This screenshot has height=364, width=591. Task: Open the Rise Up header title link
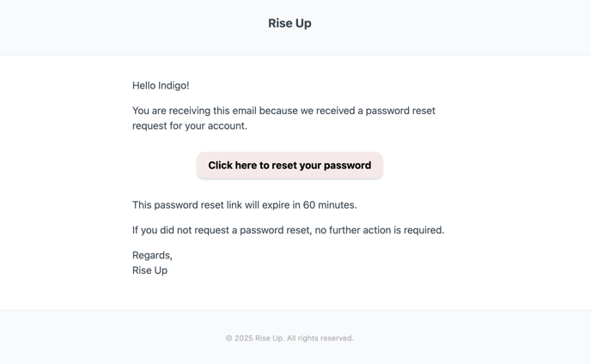[x=289, y=23]
